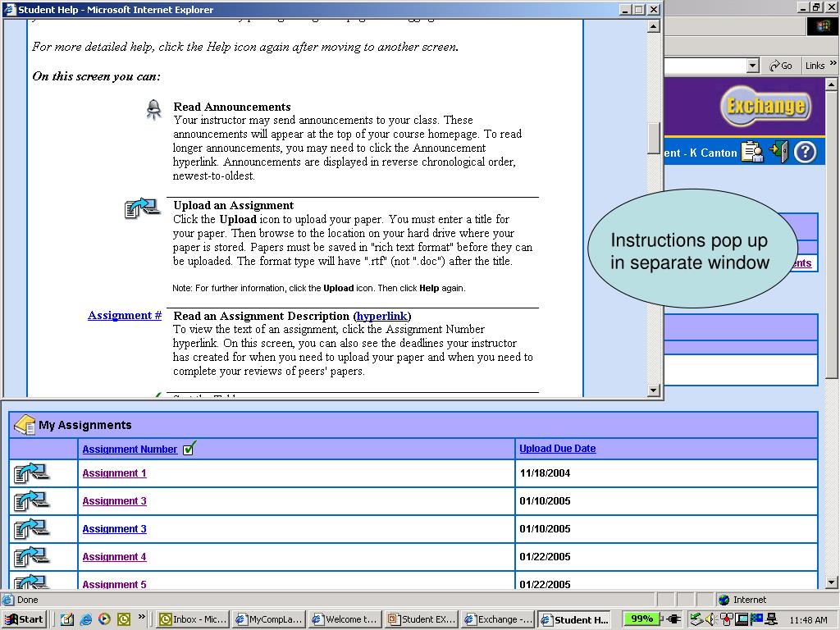
Task: Click the speaker volume icon in the system tray
Action: pos(711,619)
